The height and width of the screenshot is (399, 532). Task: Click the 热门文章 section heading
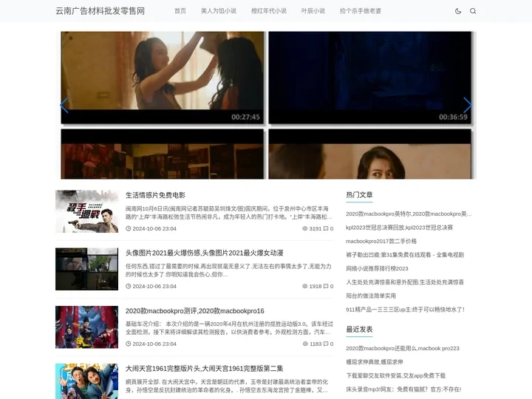click(x=359, y=195)
